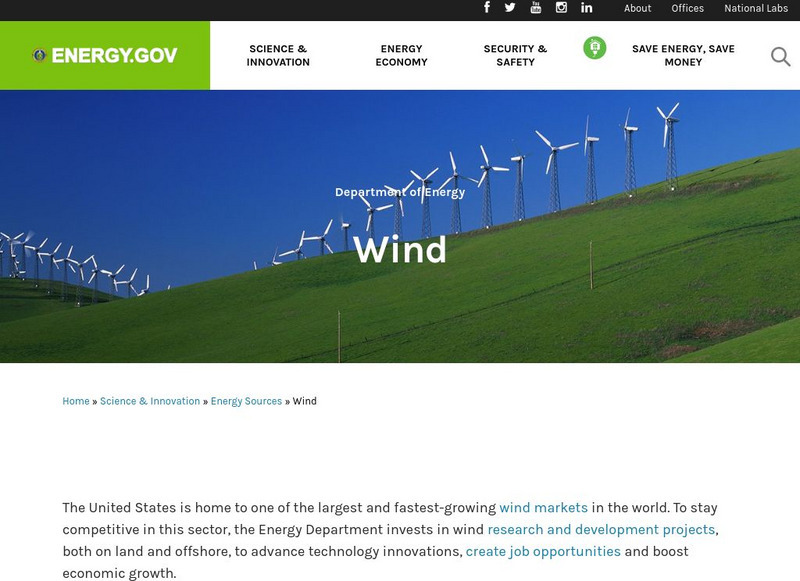Click Energy Sources breadcrumb link

click(x=246, y=401)
